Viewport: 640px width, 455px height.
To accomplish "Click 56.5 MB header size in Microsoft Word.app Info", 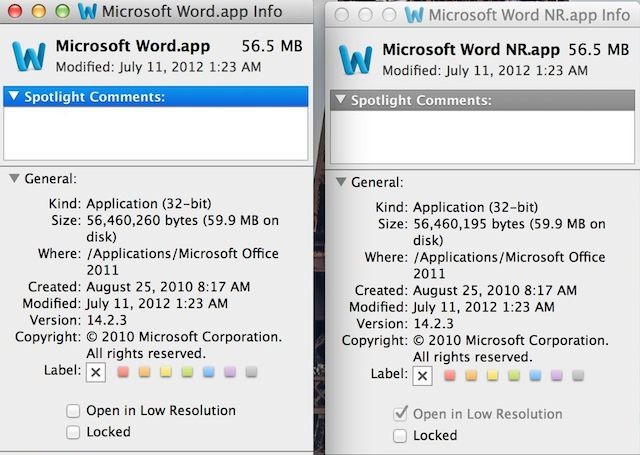I will coord(272,46).
